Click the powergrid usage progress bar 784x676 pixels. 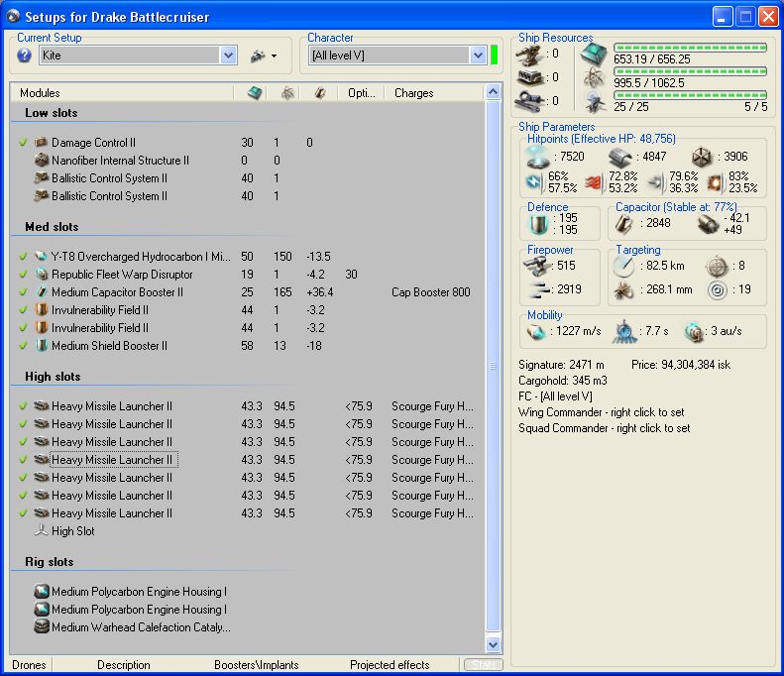690,71
